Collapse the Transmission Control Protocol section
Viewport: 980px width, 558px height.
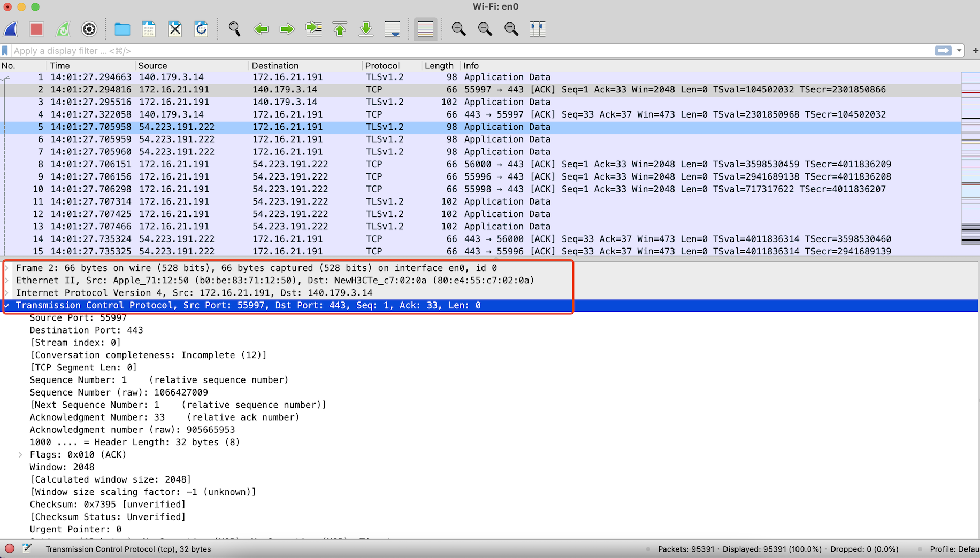coord(7,305)
